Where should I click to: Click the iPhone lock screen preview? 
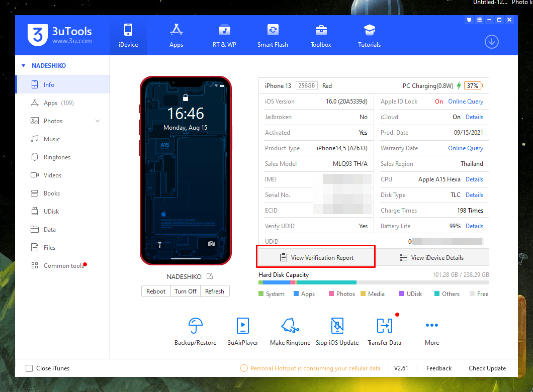186,171
